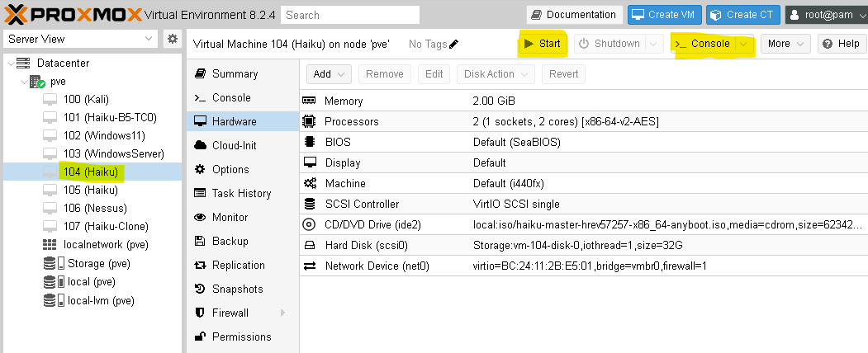Click the Network Device arrows icon
This screenshot has height=353, width=868.
(310, 266)
